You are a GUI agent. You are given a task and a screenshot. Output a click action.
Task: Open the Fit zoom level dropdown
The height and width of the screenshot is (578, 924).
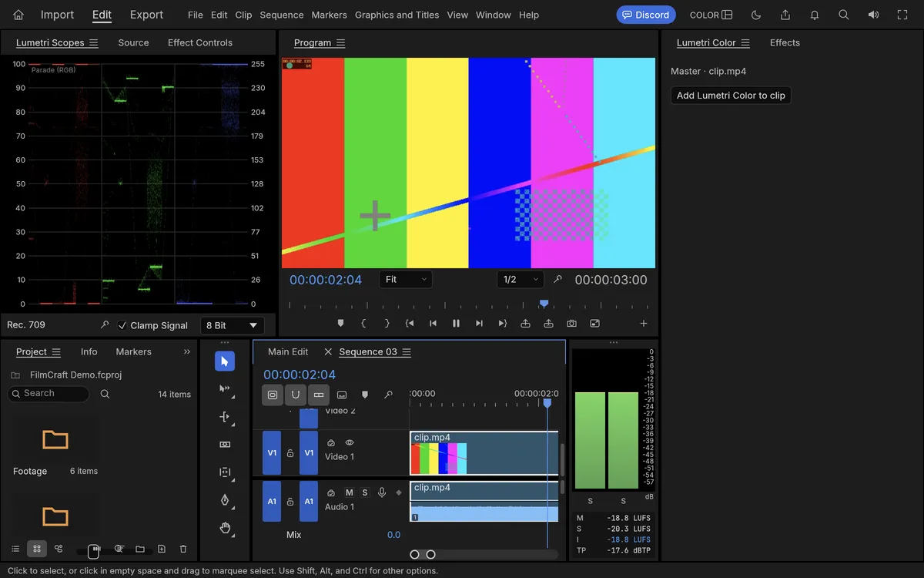coord(406,280)
